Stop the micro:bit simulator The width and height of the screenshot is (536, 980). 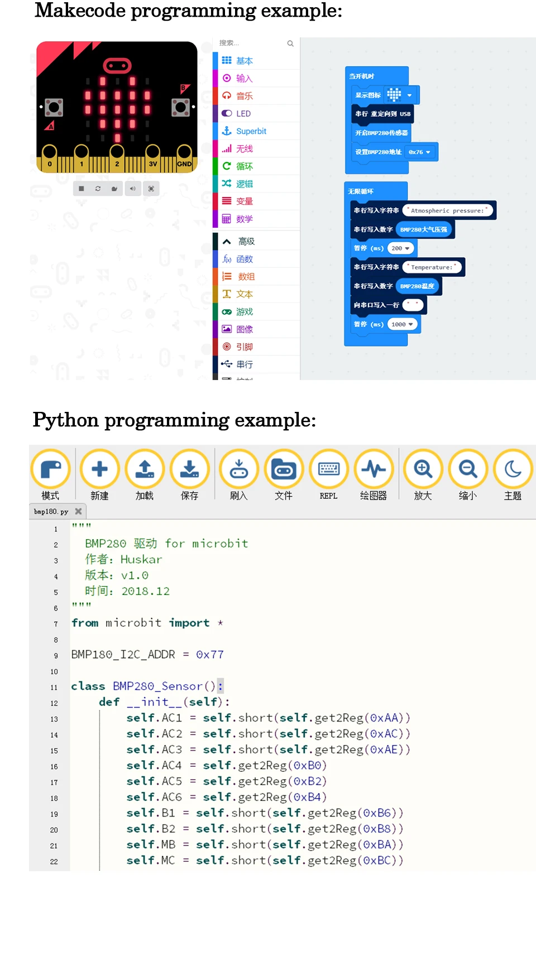[x=82, y=189]
